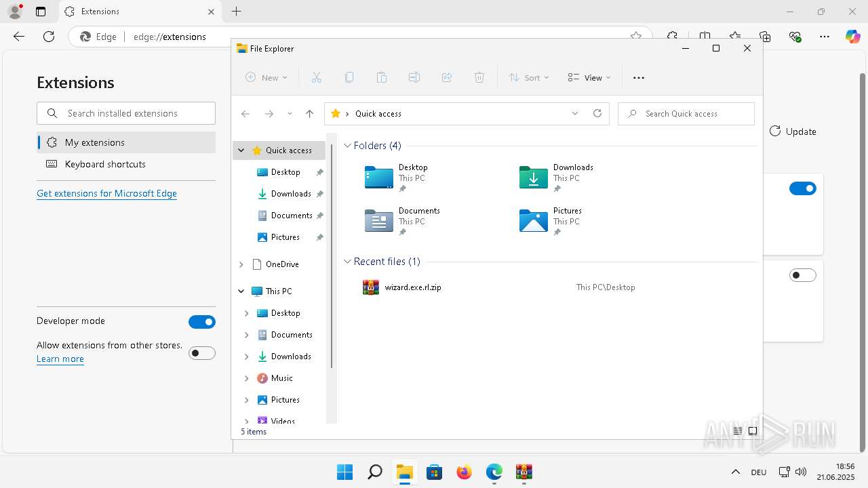Open a new Edge tab
This screenshot has height=488, width=868.
tap(236, 12)
